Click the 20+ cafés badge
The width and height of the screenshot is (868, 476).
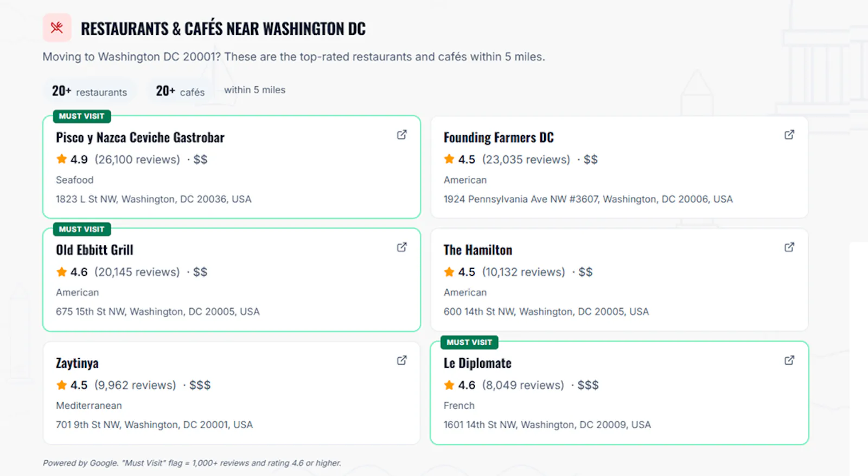pyautogui.click(x=180, y=91)
